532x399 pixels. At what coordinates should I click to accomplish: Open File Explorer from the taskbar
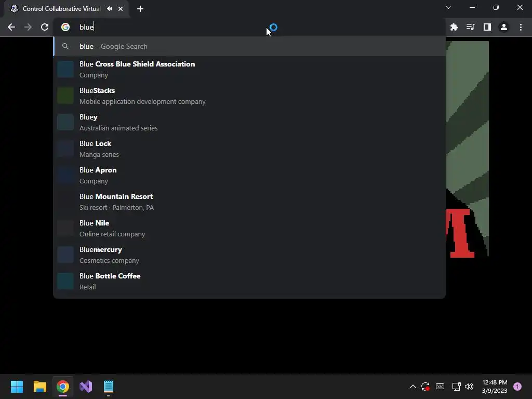(x=39, y=387)
